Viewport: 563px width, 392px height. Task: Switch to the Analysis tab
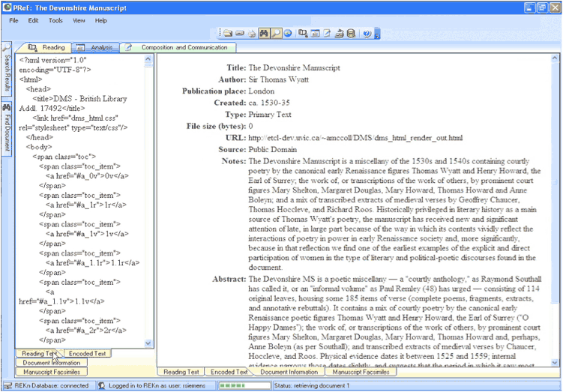(95, 47)
